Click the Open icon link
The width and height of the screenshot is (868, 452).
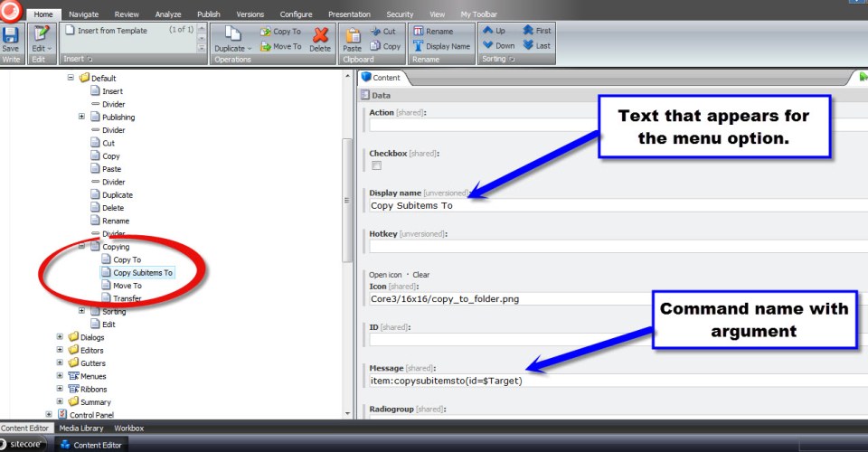[385, 275]
